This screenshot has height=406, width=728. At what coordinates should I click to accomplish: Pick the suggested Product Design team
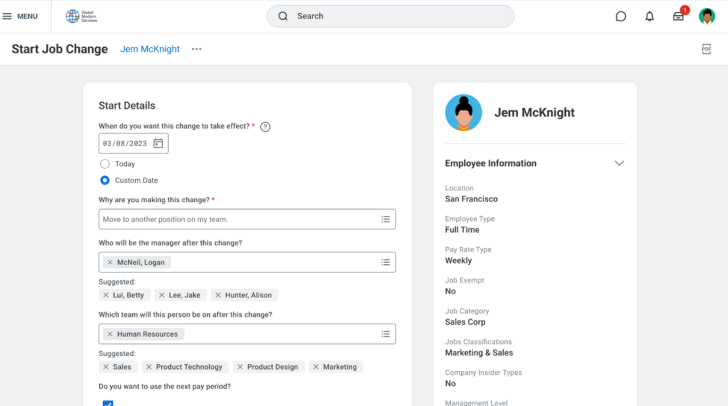pos(272,367)
